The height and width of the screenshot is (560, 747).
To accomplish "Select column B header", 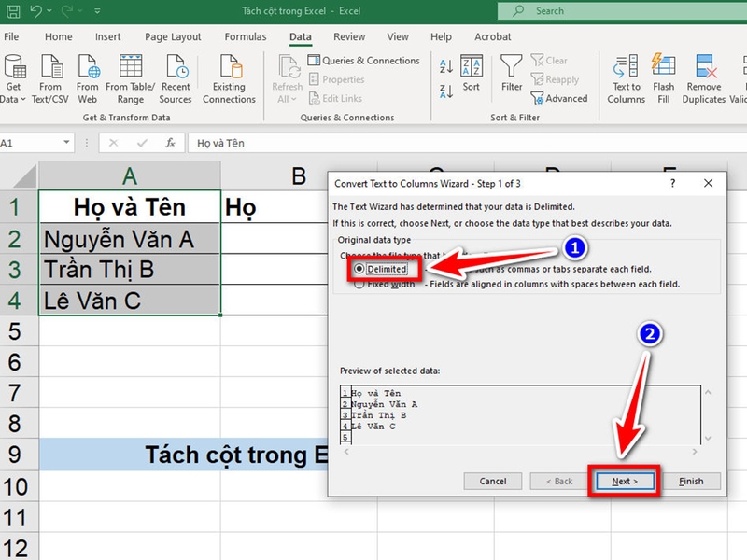I will click(x=298, y=175).
